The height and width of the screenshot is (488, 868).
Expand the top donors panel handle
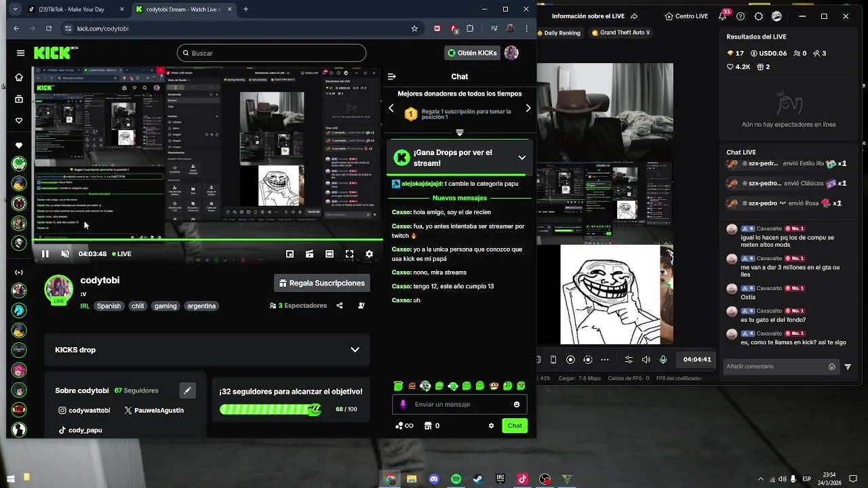[x=460, y=132]
